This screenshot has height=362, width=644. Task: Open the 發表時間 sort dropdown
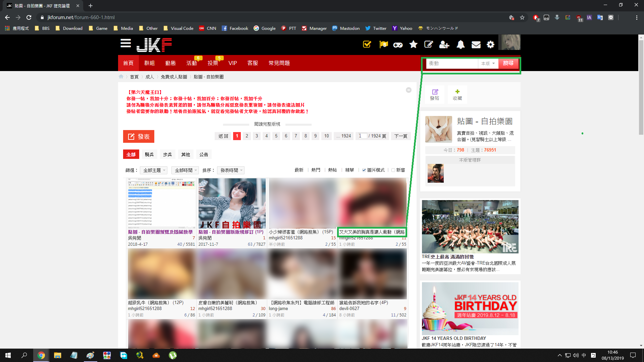click(x=231, y=170)
